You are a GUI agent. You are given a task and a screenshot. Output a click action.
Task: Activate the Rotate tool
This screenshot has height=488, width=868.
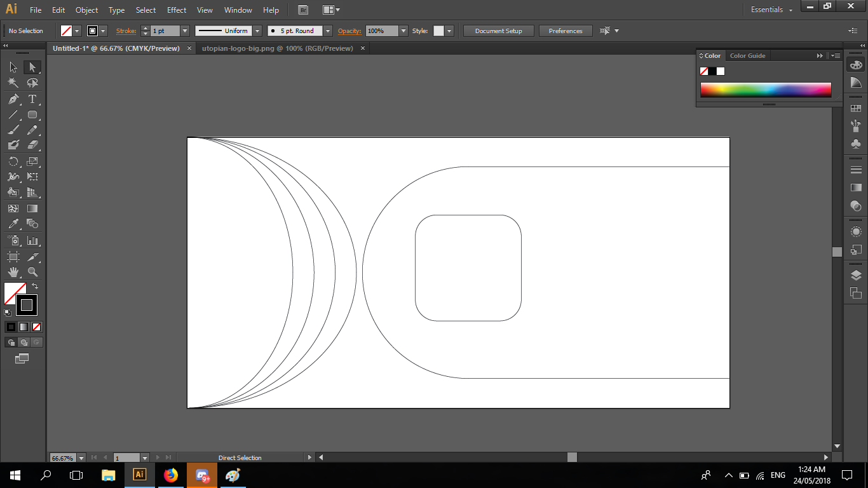click(x=13, y=161)
